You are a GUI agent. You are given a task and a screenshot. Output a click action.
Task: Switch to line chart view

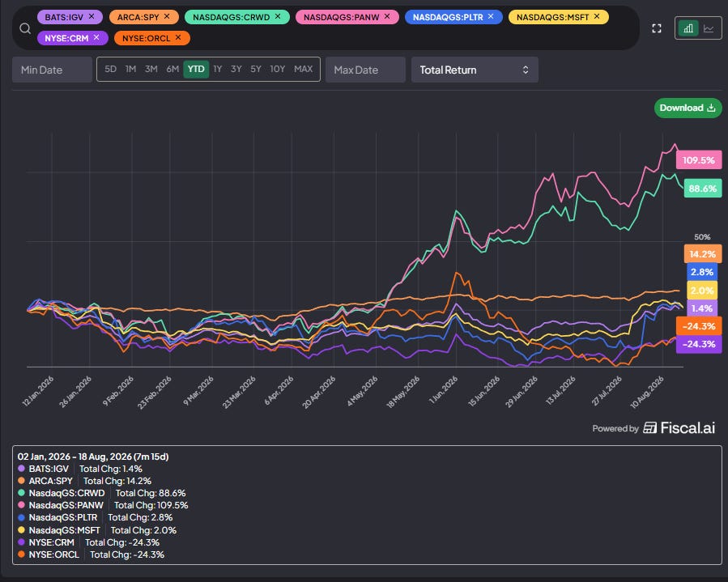pyautogui.click(x=709, y=28)
